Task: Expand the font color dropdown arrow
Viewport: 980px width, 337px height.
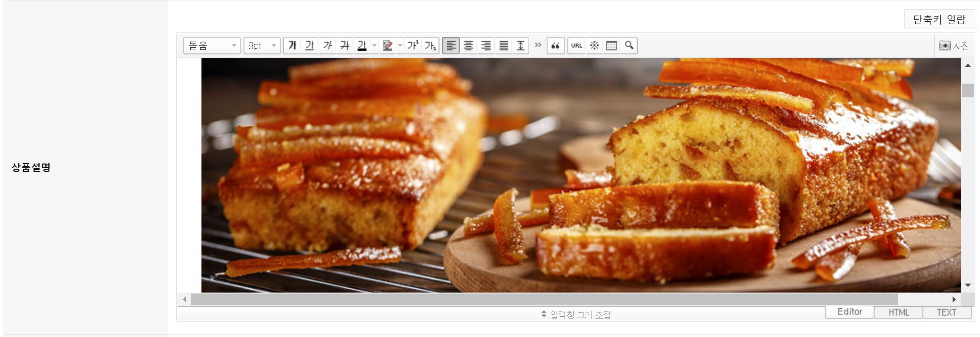Action: (374, 45)
